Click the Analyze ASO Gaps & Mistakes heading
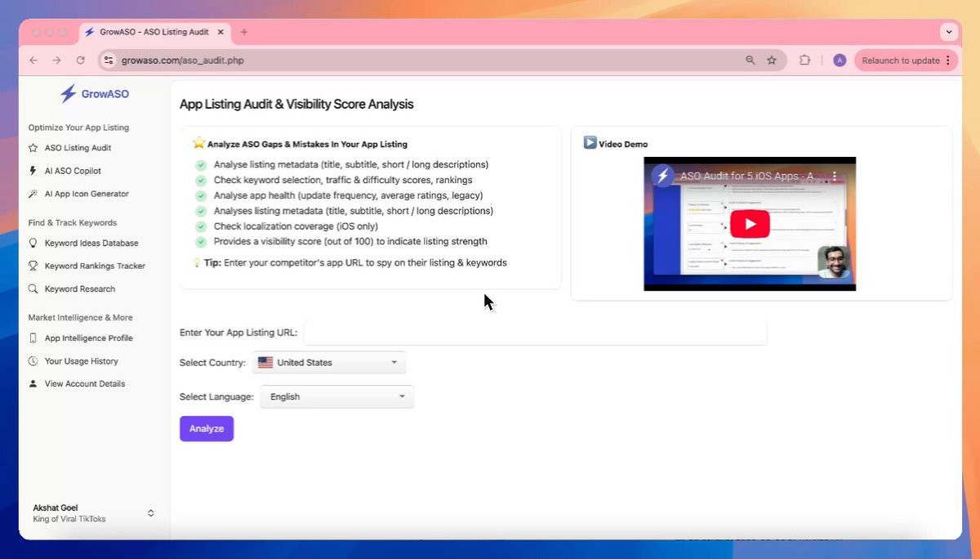This screenshot has width=980, height=559. [x=307, y=144]
